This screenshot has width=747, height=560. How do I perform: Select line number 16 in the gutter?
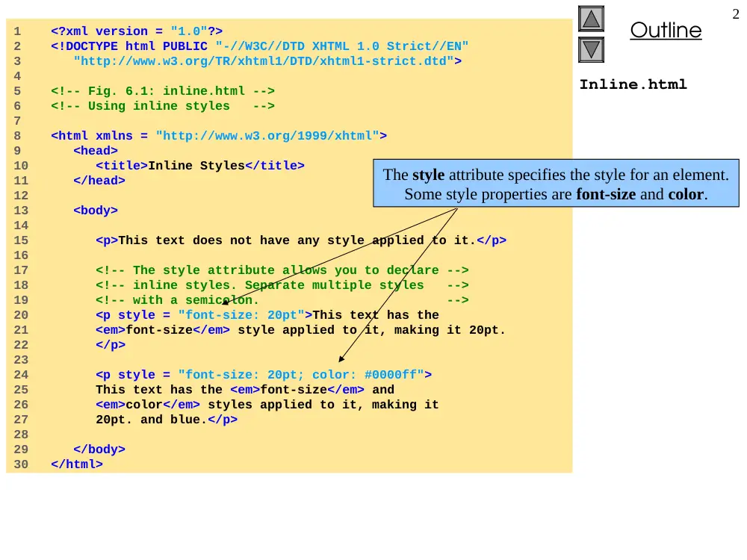(x=20, y=255)
